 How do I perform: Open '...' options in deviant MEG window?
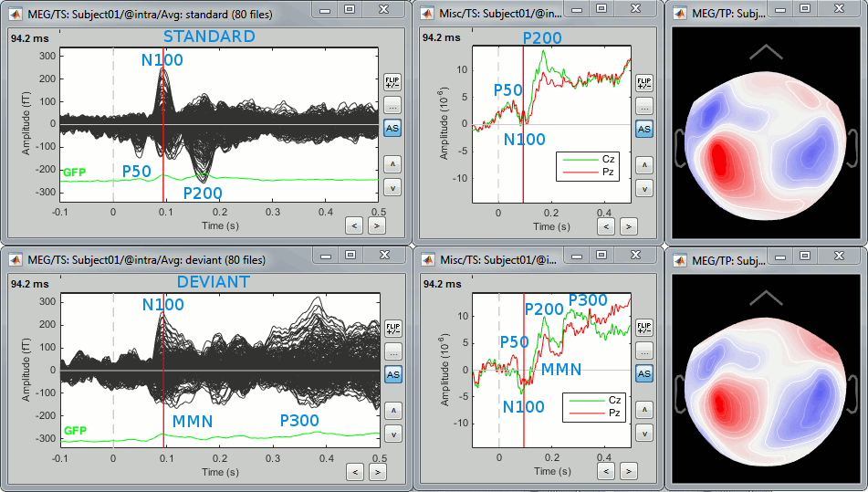[x=392, y=351]
